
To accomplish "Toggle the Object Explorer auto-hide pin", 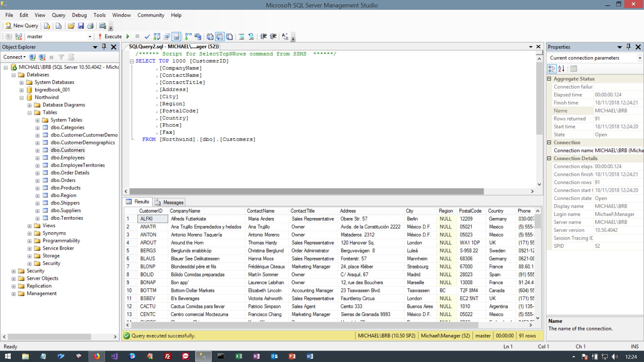I will click(x=104, y=47).
